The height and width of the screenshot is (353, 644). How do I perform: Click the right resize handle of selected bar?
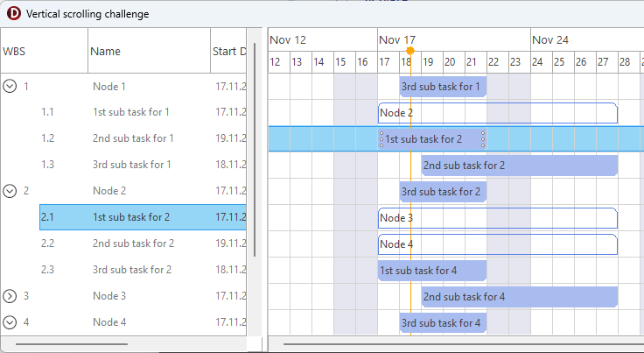(483, 139)
